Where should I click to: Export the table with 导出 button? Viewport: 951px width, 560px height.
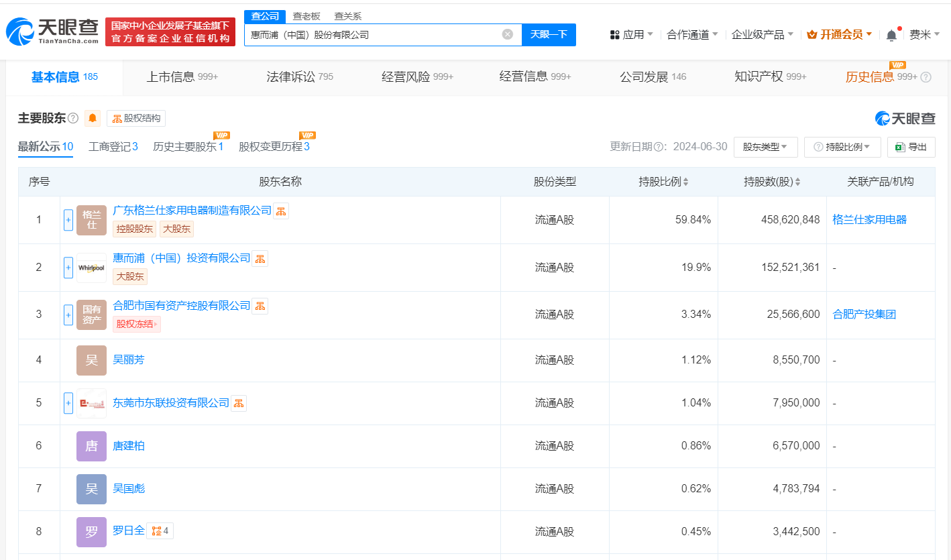(x=911, y=147)
